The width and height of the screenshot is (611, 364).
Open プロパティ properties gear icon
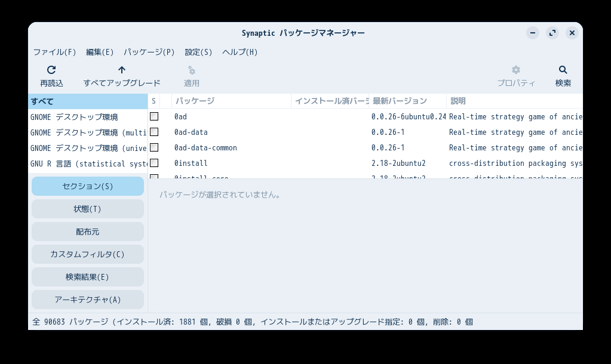[x=516, y=70]
